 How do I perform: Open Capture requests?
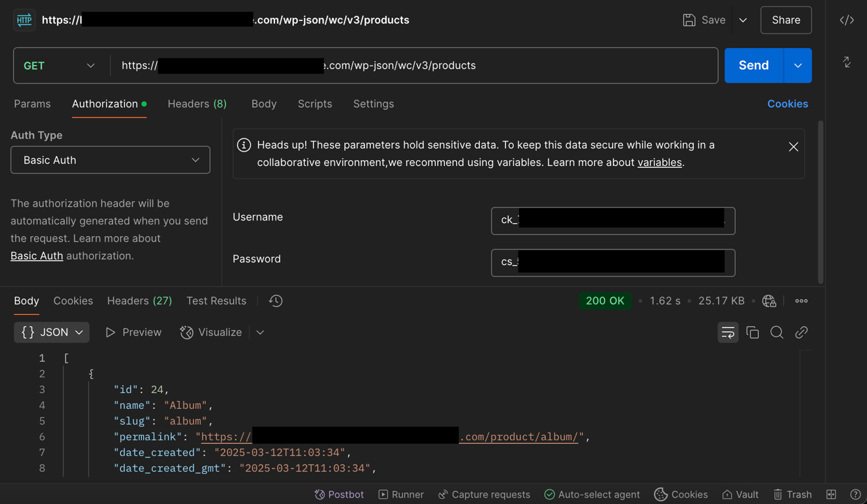coord(484,494)
